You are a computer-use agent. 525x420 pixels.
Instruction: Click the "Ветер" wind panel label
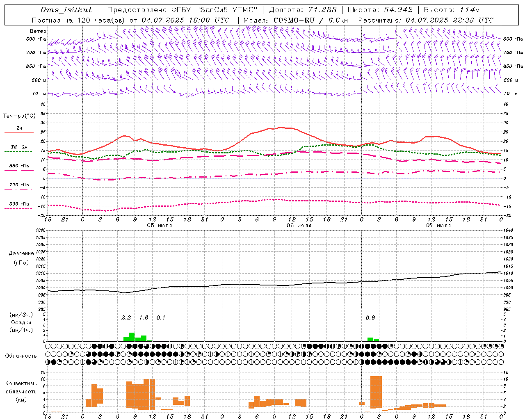(x=38, y=31)
